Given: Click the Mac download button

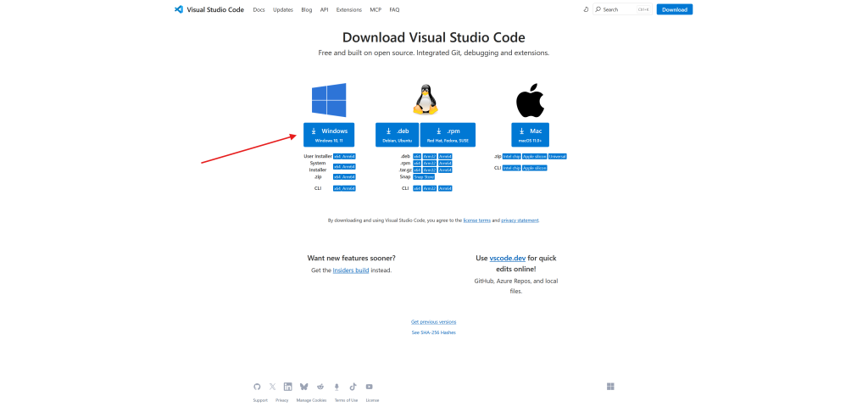Looking at the screenshot, I should [x=531, y=135].
